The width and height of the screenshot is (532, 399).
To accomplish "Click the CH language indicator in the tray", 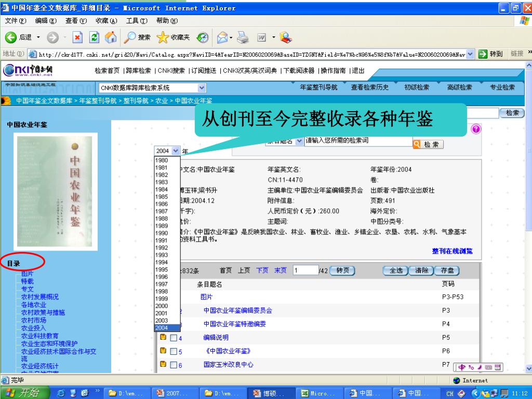I will pyautogui.click(x=450, y=394).
